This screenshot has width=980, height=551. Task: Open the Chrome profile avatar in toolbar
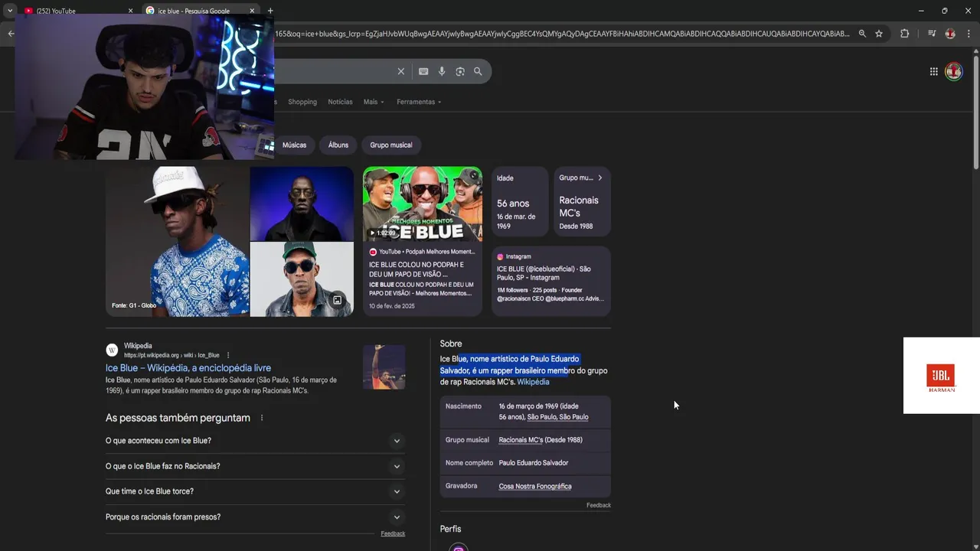(x=950, y=34)
